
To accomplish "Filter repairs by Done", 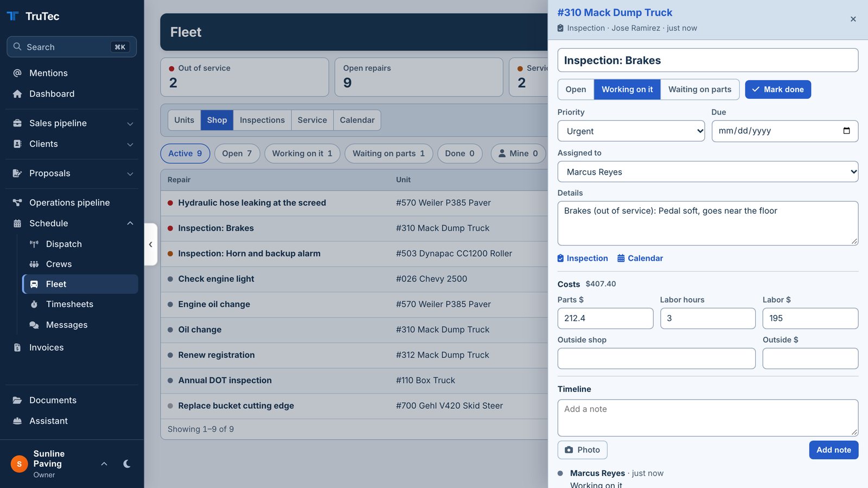I will (x=459, y=153).
